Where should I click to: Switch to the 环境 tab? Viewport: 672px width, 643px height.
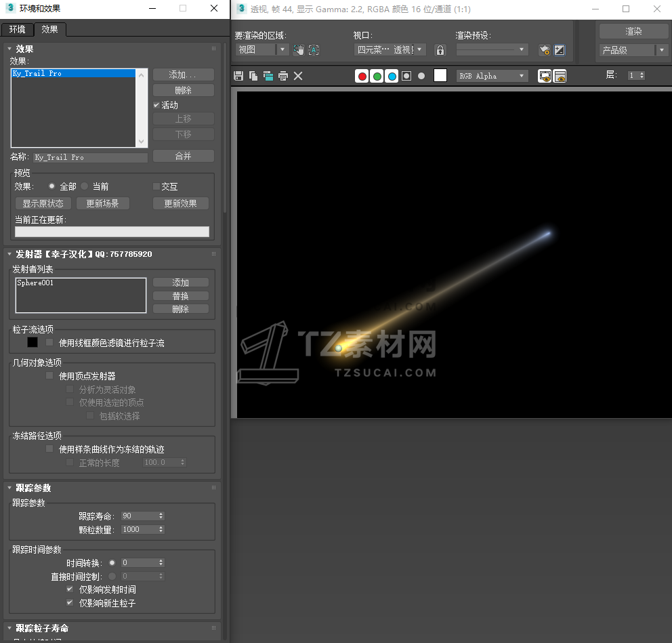pos(17,29)
